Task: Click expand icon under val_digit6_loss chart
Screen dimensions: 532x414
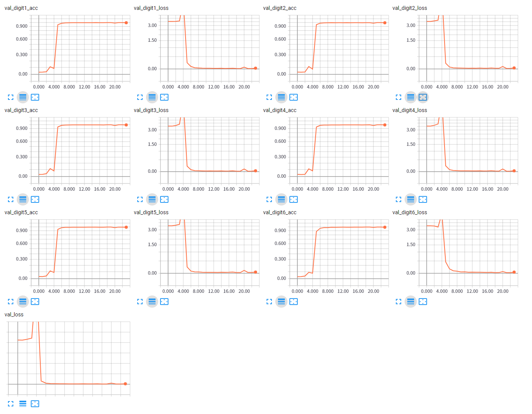Action: (399, 302)
